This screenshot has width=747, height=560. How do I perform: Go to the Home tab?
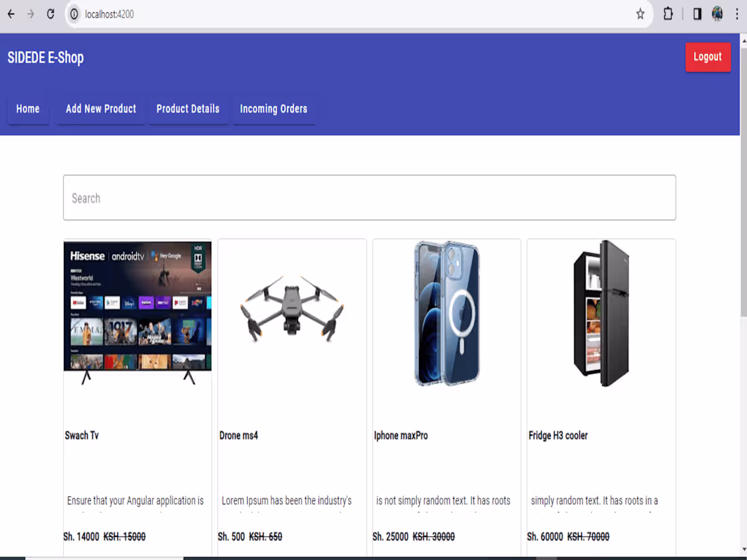28,109
